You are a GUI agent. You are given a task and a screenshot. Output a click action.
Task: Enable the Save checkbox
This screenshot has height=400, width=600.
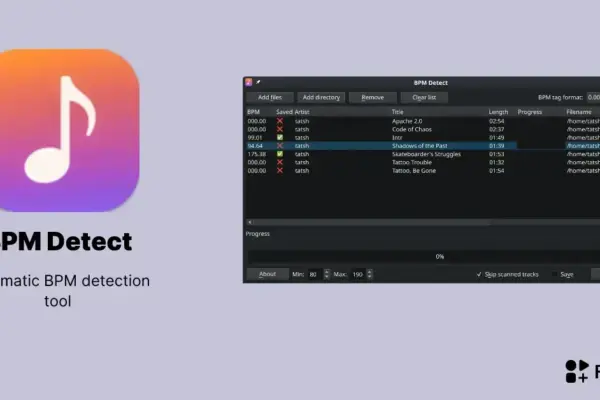[554, 274]
